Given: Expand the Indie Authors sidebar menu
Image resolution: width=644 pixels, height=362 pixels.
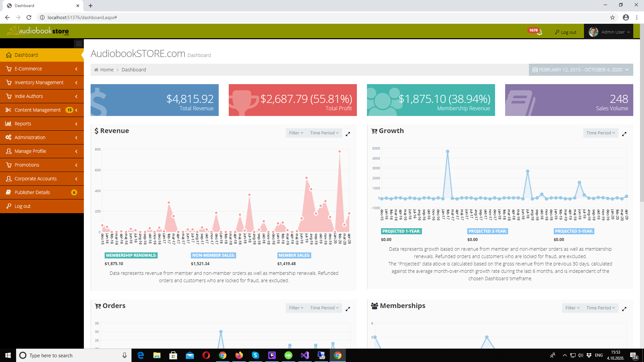Looking at the screenshot, I should pyautogui.click(x=42, y=96).
